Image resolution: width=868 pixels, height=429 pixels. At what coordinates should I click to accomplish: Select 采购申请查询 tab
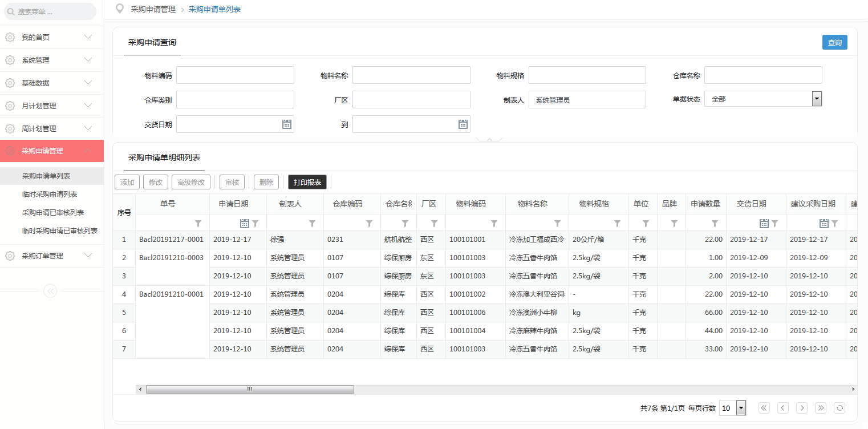pos(152,42)
